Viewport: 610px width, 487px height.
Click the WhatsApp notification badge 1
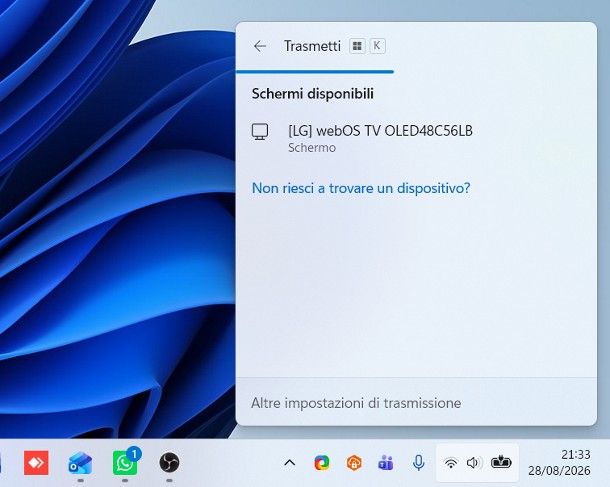134,454
